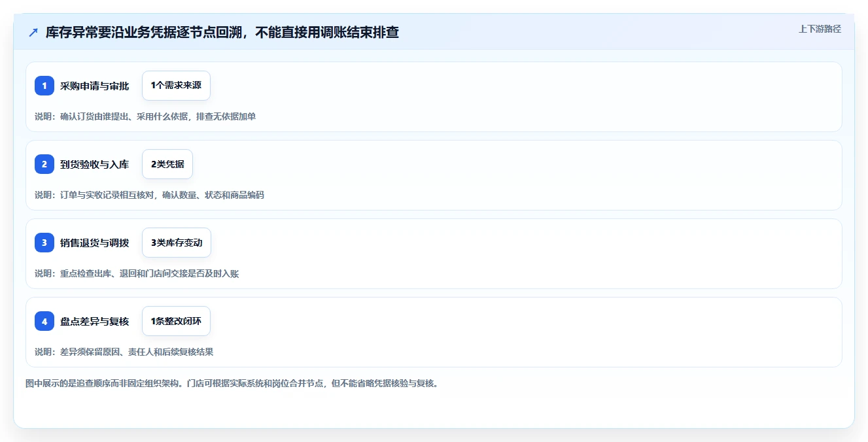Click step number 1 badge
The width and height of the screenshot is (868, 442).
click(x=44, y=86)
